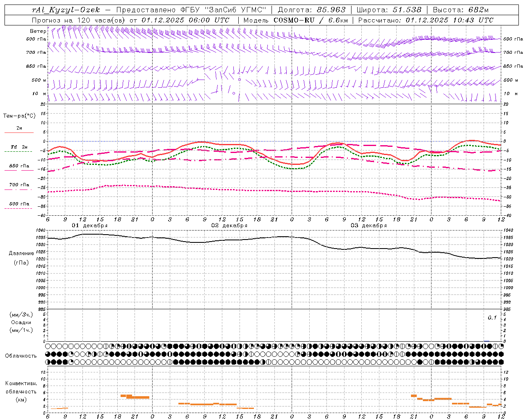The width and height of the screenshot is (525, 420).
Task: Click the (км) convective cloud unit label
Action: tap(21, 399)
